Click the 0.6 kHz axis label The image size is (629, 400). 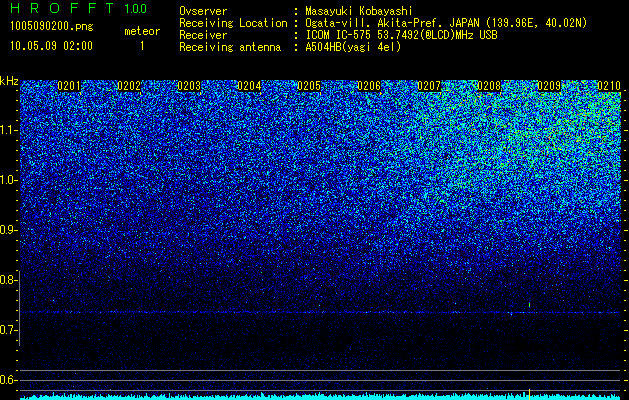point(9,380)
